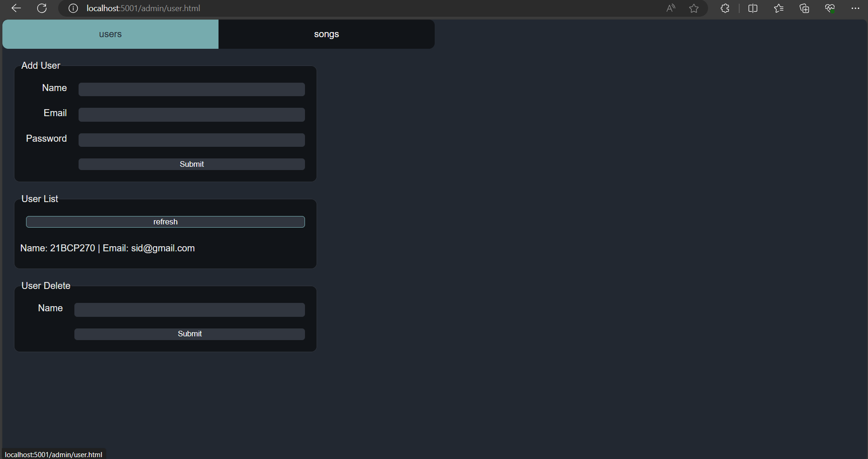Click the Name field in Add User
868x459 pixels.
point(191,89)
